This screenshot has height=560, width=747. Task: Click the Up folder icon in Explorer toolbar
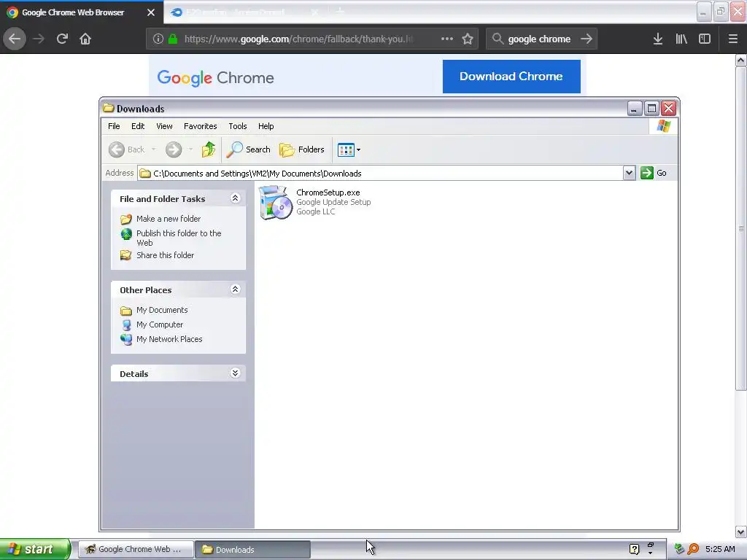[x=208, y=149]
